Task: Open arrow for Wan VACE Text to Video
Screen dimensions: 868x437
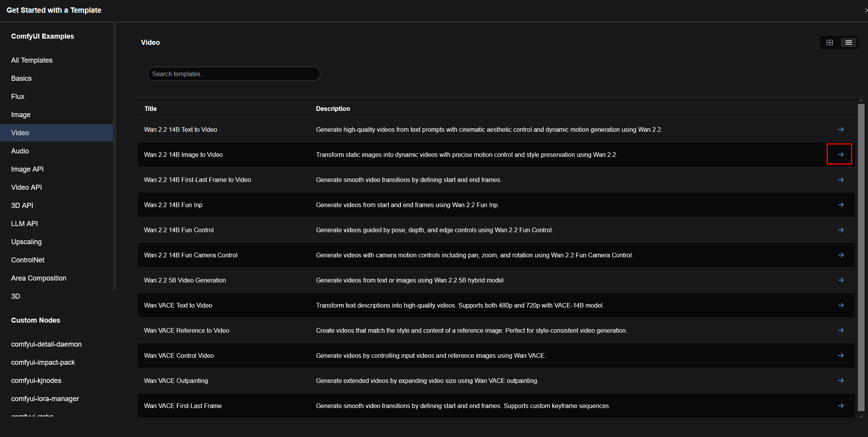Action: 841,305
